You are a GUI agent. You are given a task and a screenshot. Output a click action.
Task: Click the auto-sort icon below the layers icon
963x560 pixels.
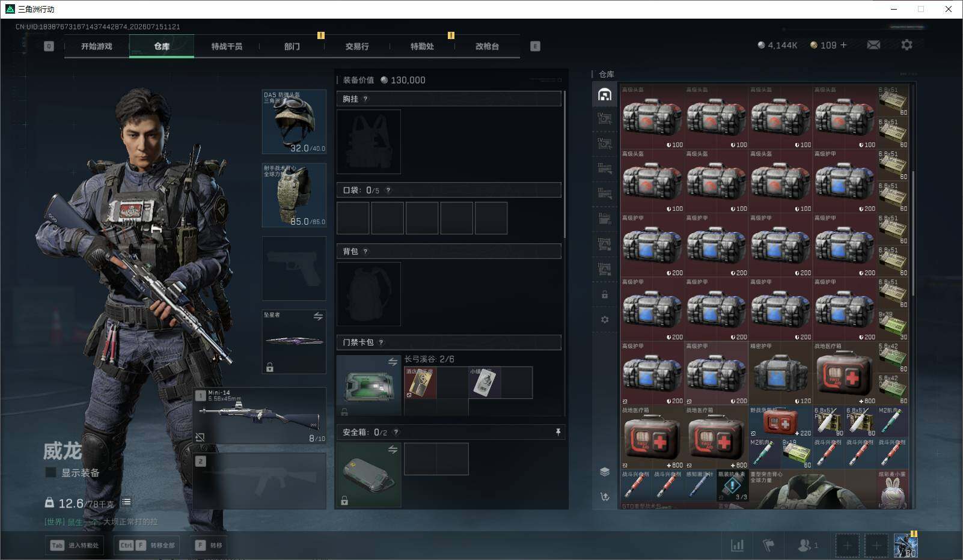point(605,496)
